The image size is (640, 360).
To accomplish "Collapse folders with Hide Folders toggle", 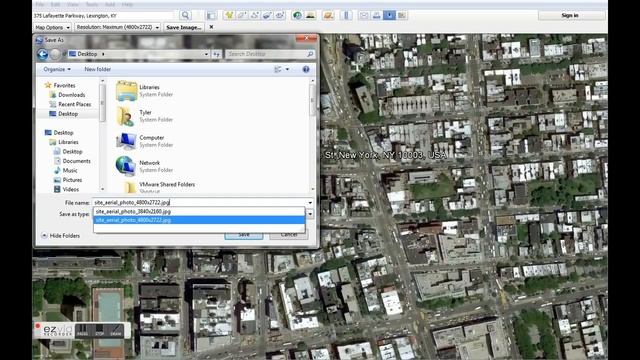I will point(60,236).
